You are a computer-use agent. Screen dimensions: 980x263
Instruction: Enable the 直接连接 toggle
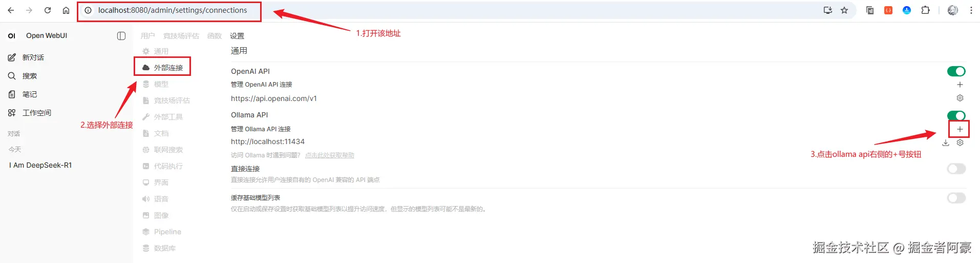tap(956, 169)
